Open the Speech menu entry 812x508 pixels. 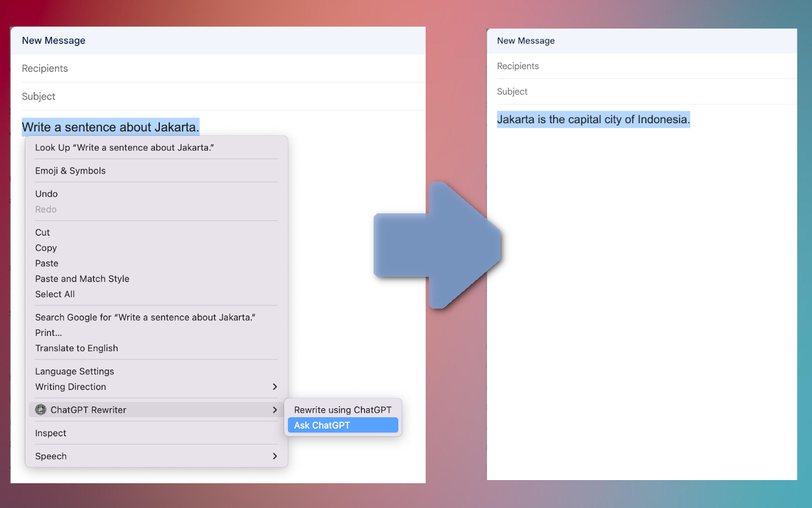pos(156,456)
